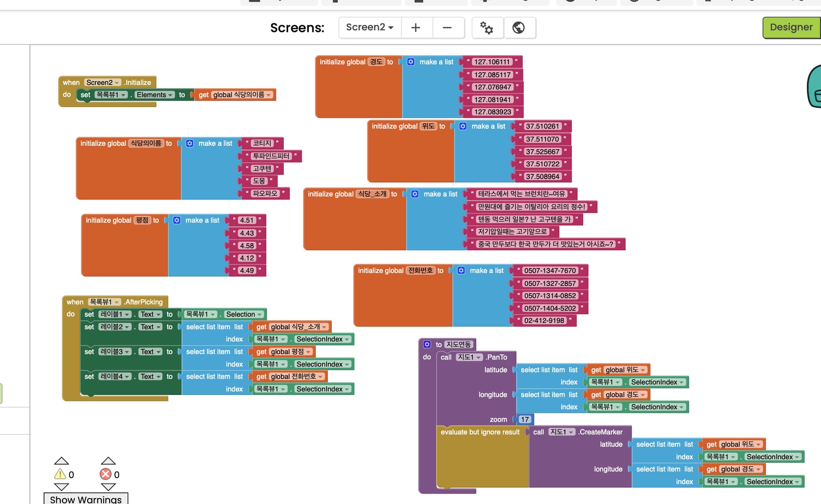Viewport: 821px width, 504px height.
Task: Select rating text block 4.51
Action: click(x=247, y=221)
